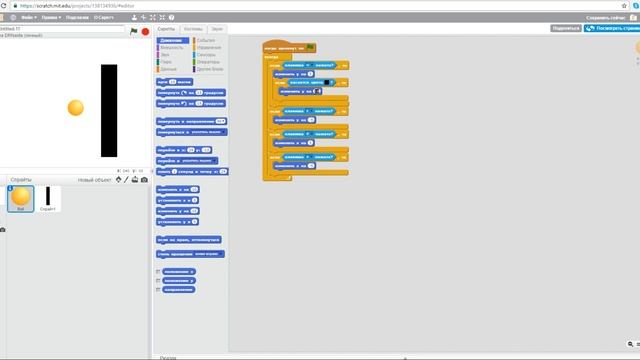Open dropdown in 'перейти в указатель мыши' block
Image resolution: width=640 pixels, height=360 pixels.
coord(214,161)
